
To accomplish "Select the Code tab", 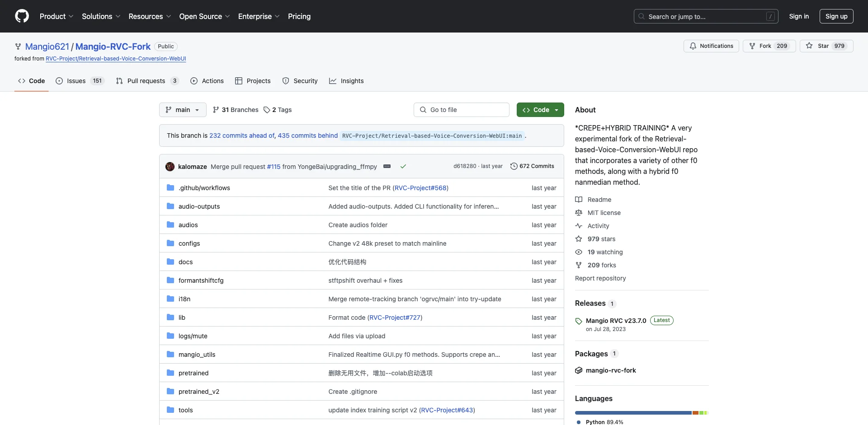I will [31, 81].
